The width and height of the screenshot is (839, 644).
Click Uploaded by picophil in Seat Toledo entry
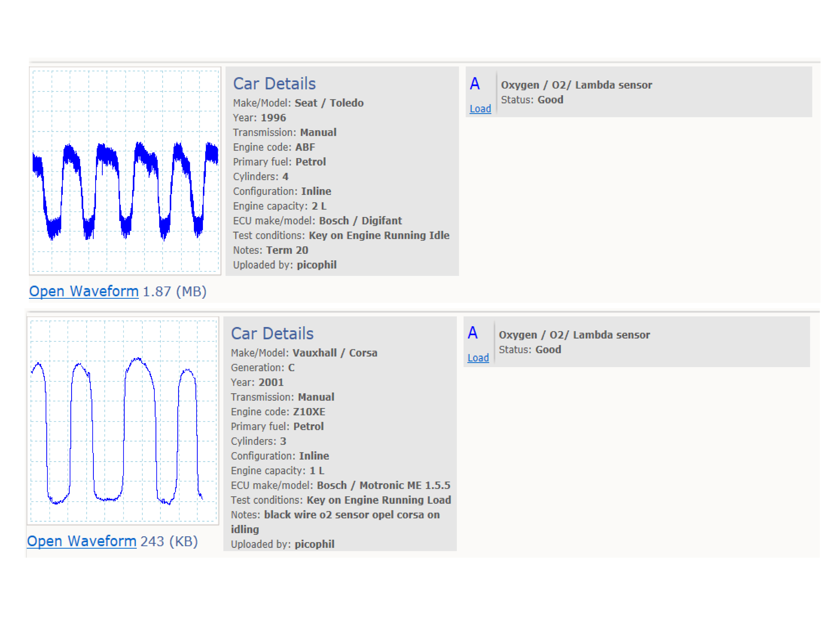[x=285, y=265]
